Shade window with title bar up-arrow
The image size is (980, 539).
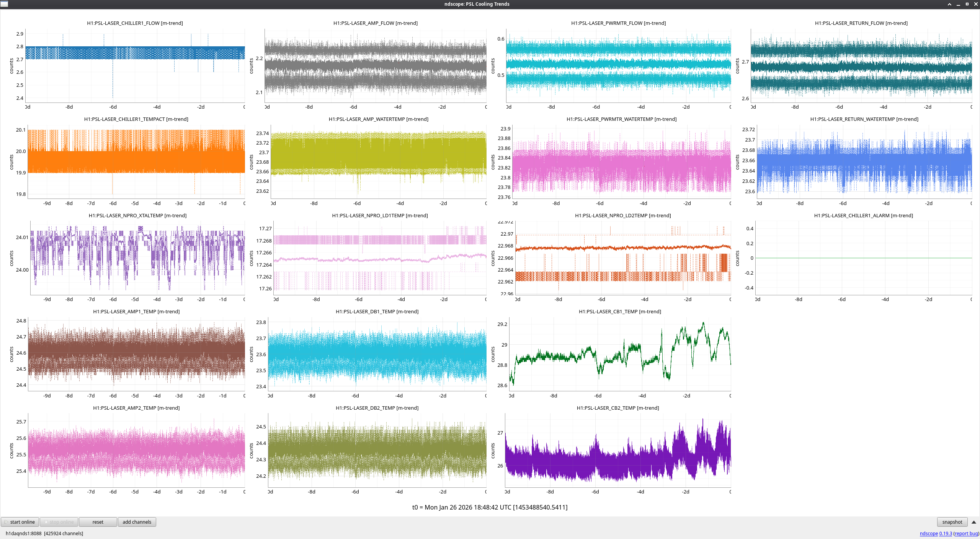pyautogui.click(x=949, y=4)
